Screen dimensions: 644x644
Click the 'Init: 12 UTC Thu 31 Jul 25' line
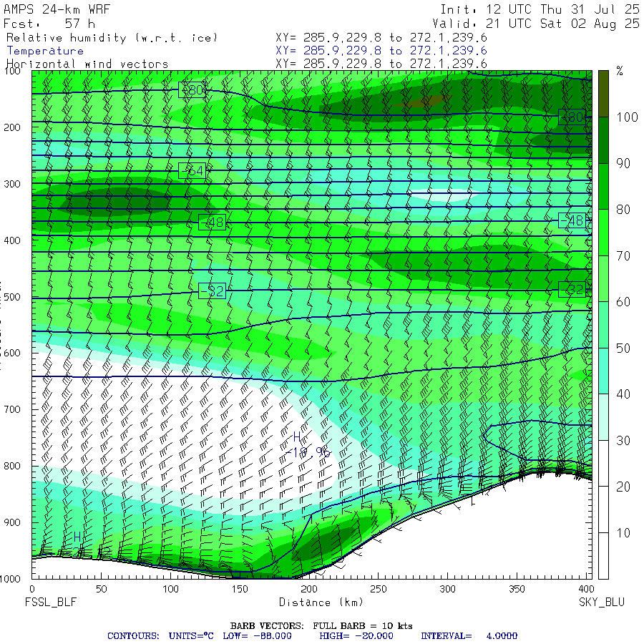pyautogui.click(x=540, y=9)
